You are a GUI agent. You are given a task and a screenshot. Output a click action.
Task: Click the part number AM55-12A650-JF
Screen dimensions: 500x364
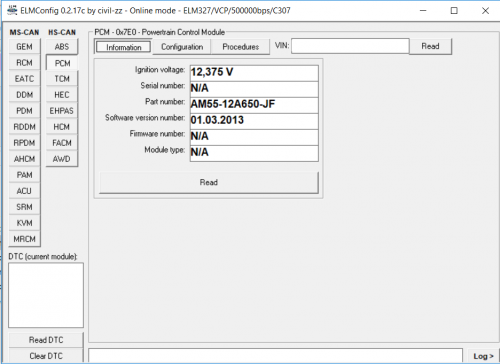coord(254,105)
